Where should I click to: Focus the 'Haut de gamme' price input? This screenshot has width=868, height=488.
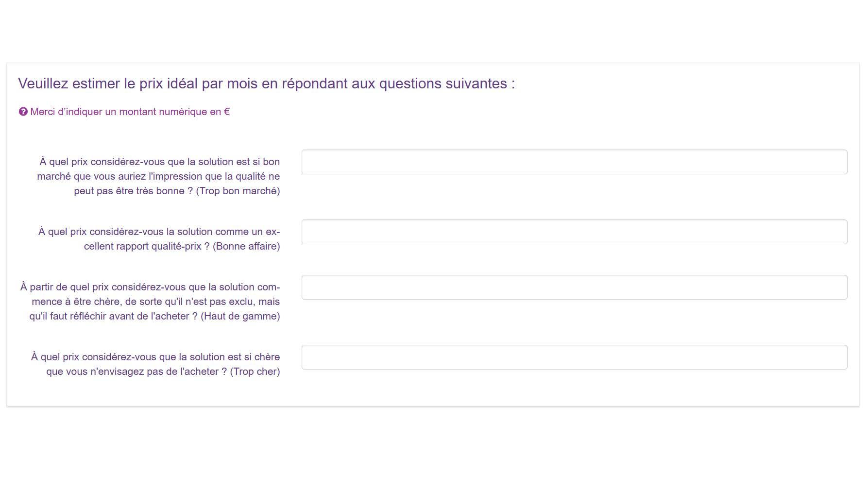coord(574,287)
